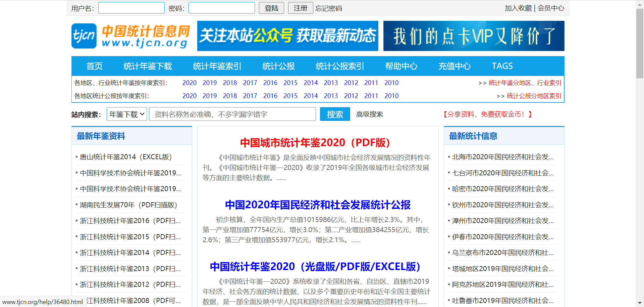Open the 点卡VIP又降价了 banner image
This screenshot has width=644, height=307.
point(474,36)
